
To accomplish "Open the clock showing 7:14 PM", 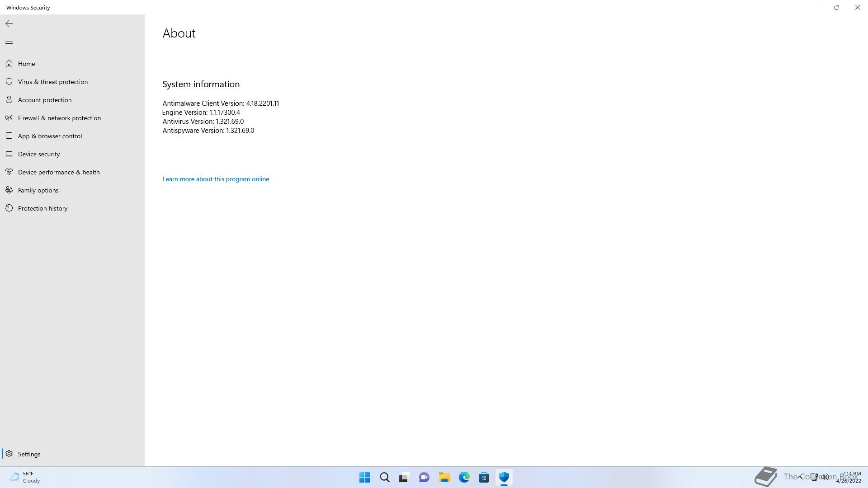I will [849, 477].
